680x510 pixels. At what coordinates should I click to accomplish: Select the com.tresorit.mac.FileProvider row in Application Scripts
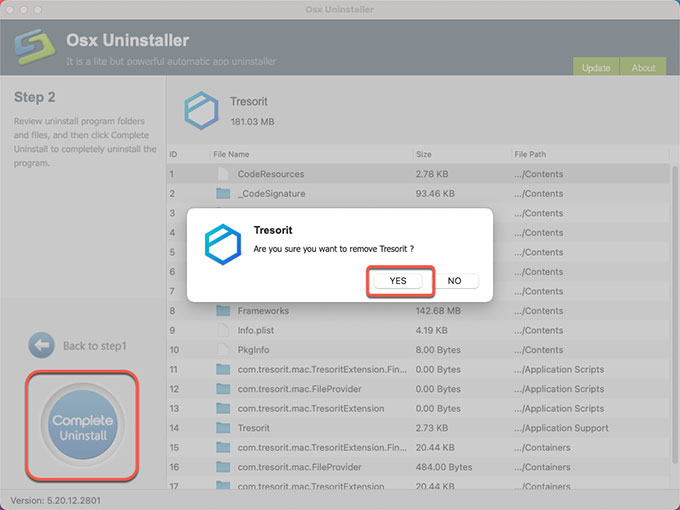(x=300, y=389)
